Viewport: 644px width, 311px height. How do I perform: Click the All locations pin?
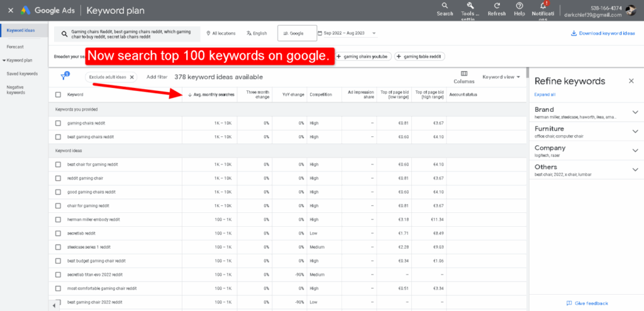point(208,33)
